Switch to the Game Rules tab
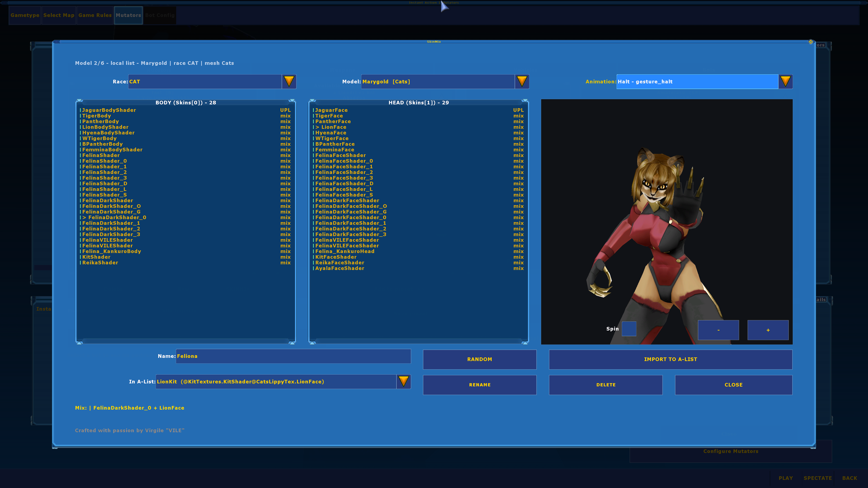 (95, 15)
